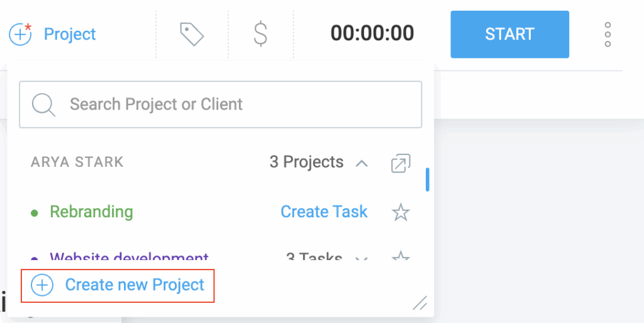Toggle billable dollar sign icon
The width and height of the screenshot is (644, 323).
[x=260, y=34]
